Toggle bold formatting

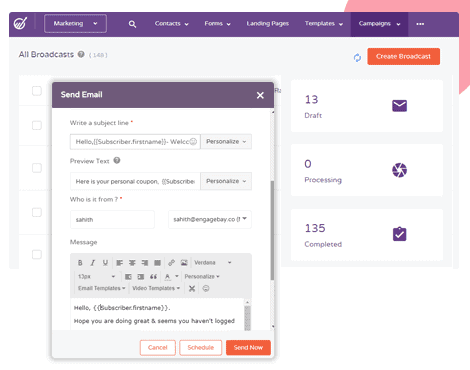click(80, 263)
